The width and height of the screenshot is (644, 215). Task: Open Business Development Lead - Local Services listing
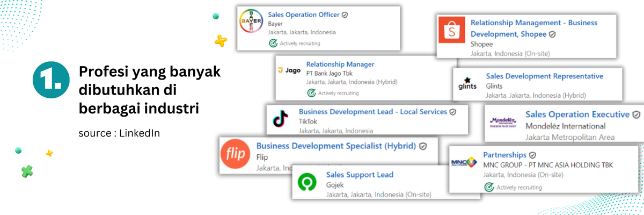pos(372,112)
